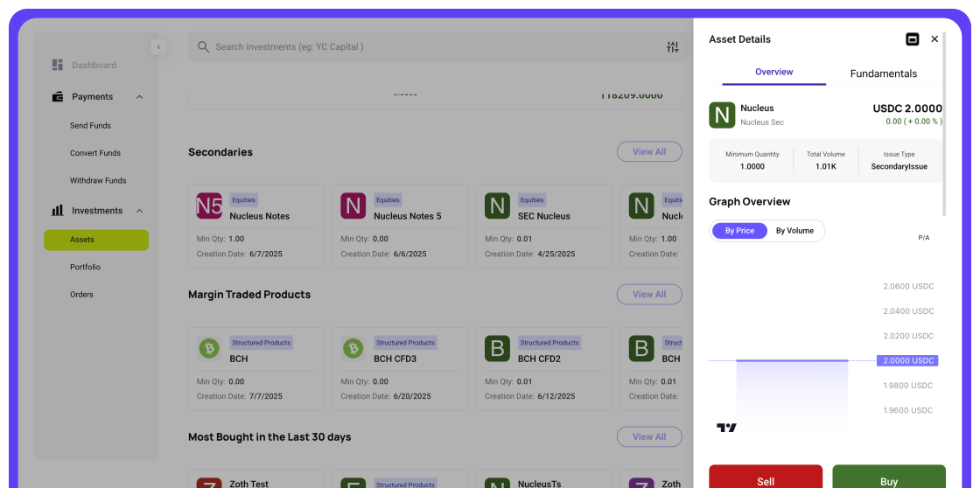Close the Asset Details panel

tap(934, 38)
